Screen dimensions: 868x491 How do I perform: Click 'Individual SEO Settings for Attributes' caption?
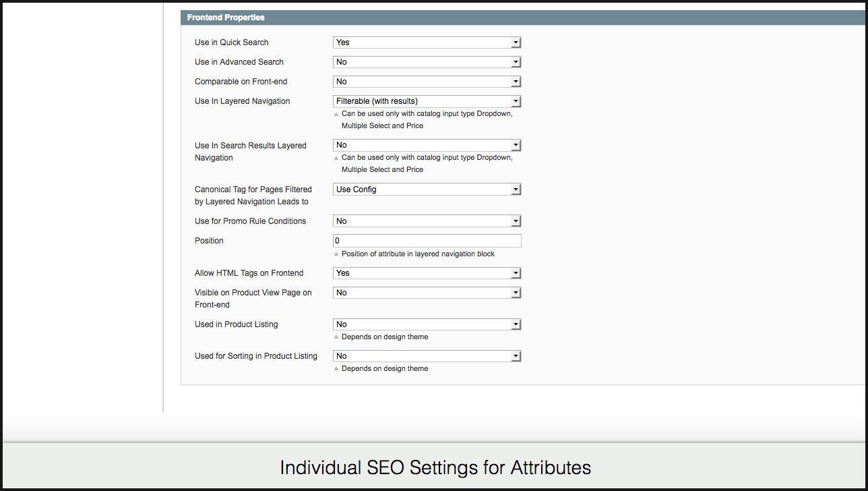point(435,467)
